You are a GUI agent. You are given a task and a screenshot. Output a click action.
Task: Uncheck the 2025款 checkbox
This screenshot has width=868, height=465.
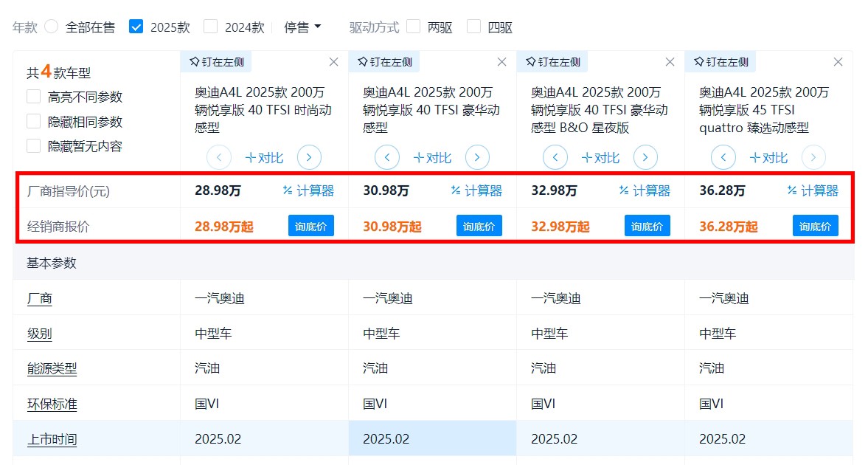click(136, 27)
